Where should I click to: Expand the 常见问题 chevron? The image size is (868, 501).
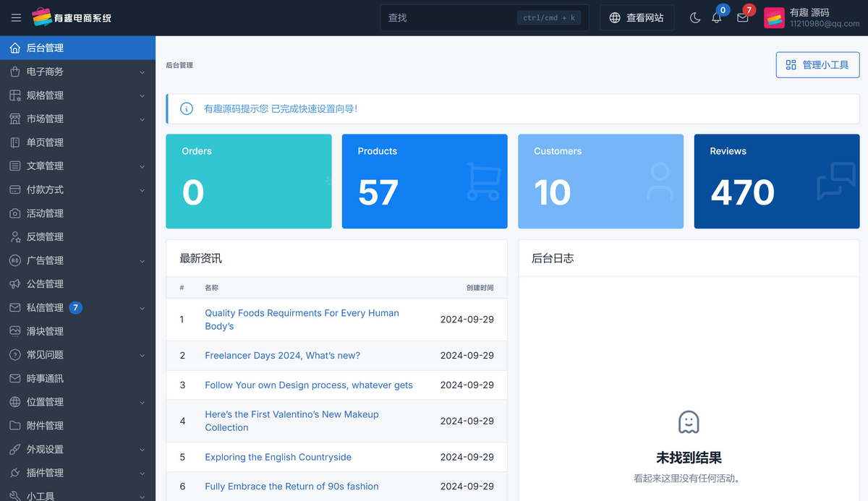tap(142, 355)
